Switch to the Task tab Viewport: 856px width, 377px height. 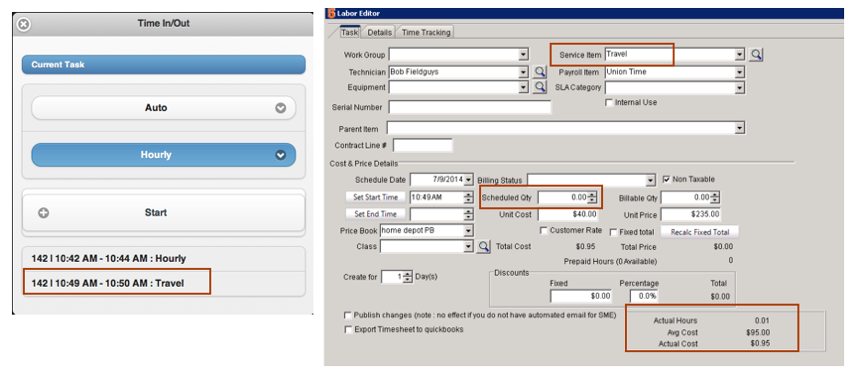[x=349, y=32]
